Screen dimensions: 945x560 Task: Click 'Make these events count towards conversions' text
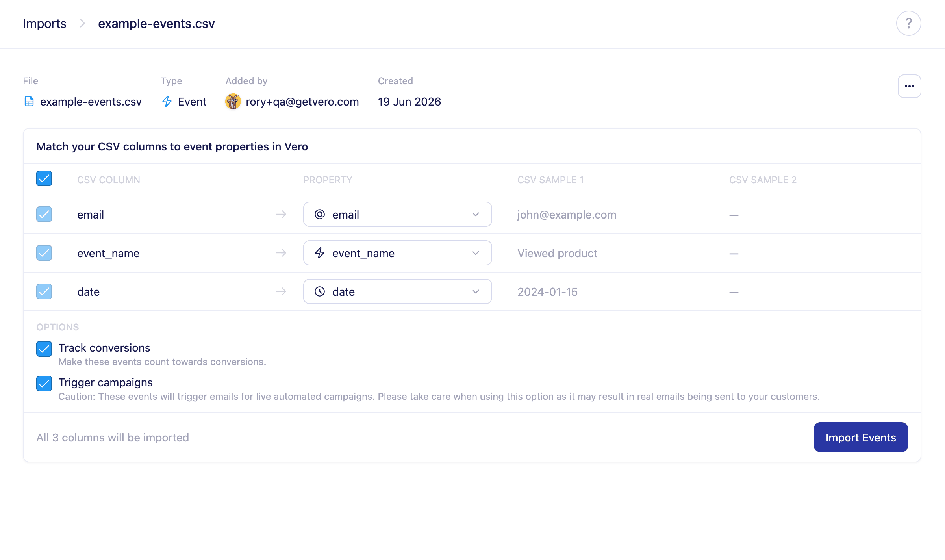(x=162, y=362)
